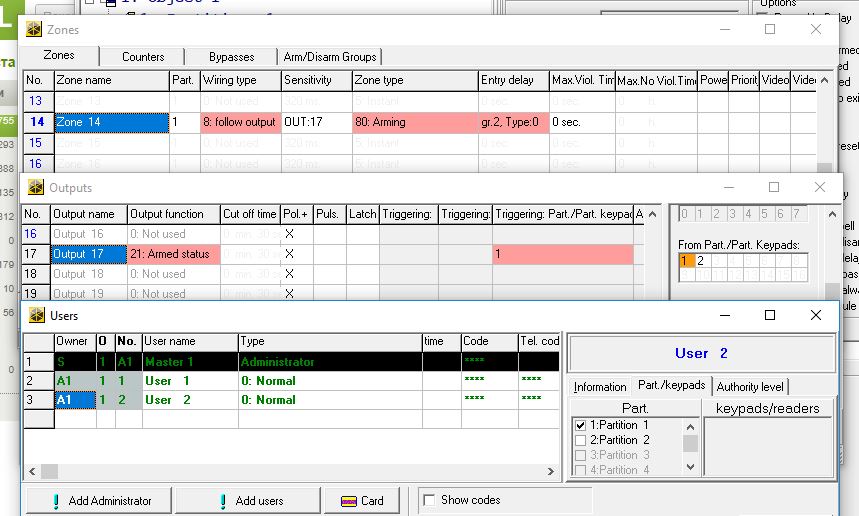Click the 'gr.2, Type:0' entry delay cell

[x=514, y=122]
